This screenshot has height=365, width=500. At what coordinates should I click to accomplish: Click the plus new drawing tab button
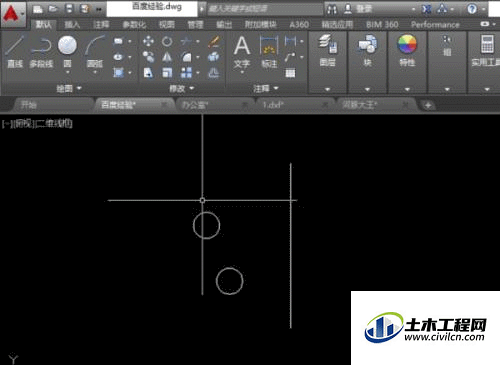tap(428, 105)
